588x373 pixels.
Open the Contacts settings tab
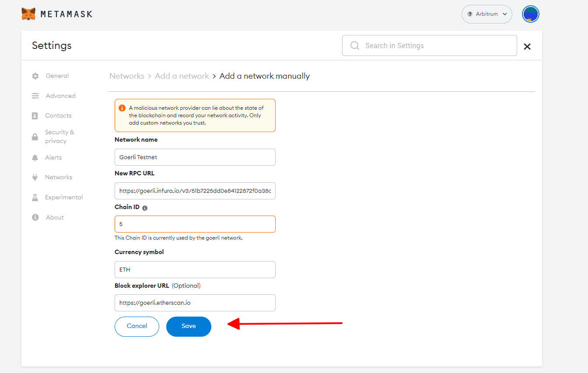pos(58,115)
